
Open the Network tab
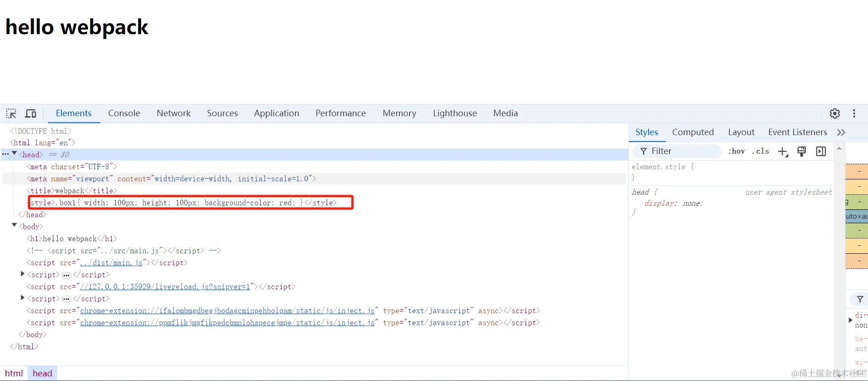174,113
